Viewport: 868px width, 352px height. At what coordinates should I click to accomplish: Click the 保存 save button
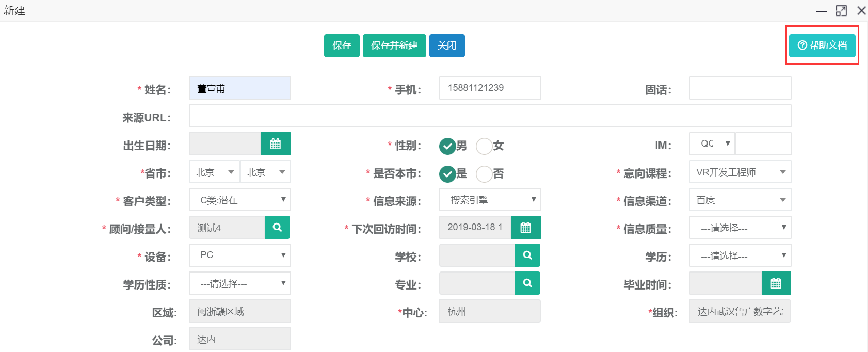pyautogui.click(x=342, y=45)
